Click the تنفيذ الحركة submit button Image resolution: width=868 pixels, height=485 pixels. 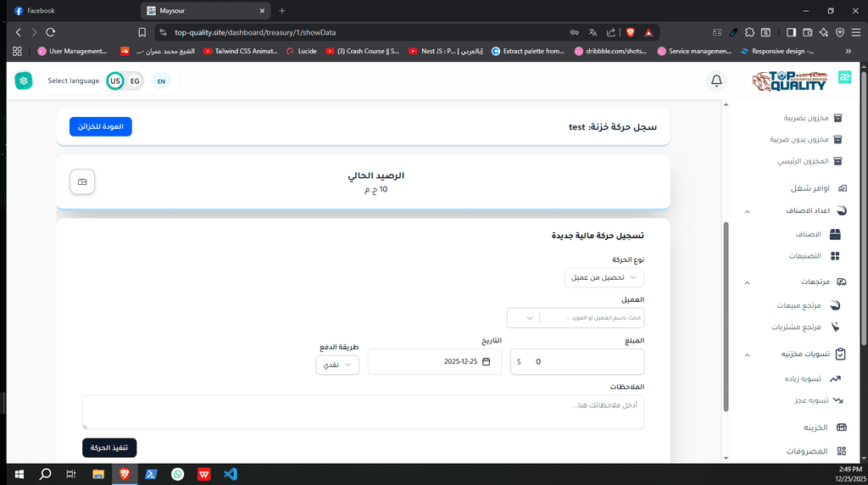109,448
